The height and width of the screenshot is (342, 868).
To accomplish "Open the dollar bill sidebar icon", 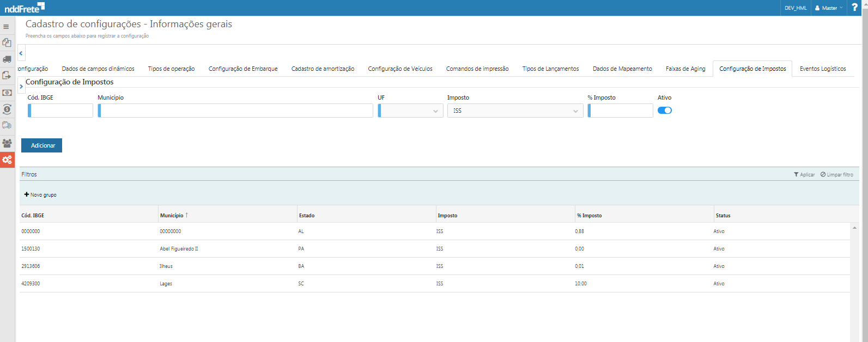I will [x=7, y=93].
